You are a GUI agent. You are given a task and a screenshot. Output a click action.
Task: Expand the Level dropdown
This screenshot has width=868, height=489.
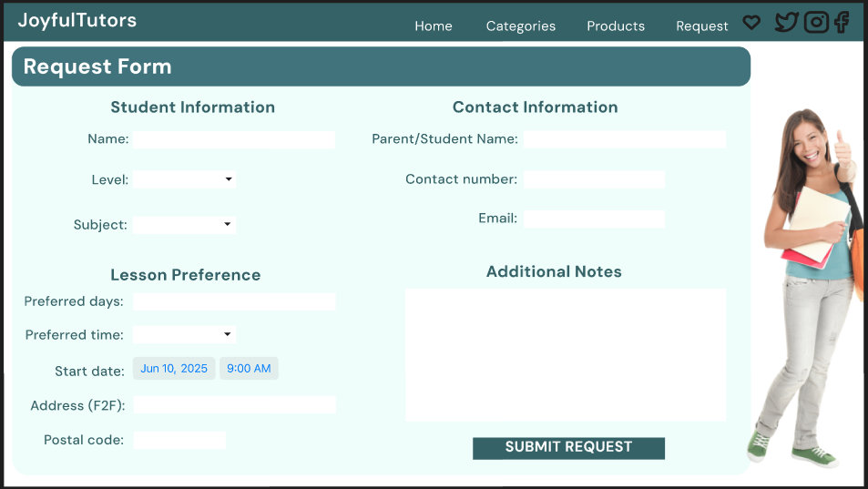click(x=184, y=180)
